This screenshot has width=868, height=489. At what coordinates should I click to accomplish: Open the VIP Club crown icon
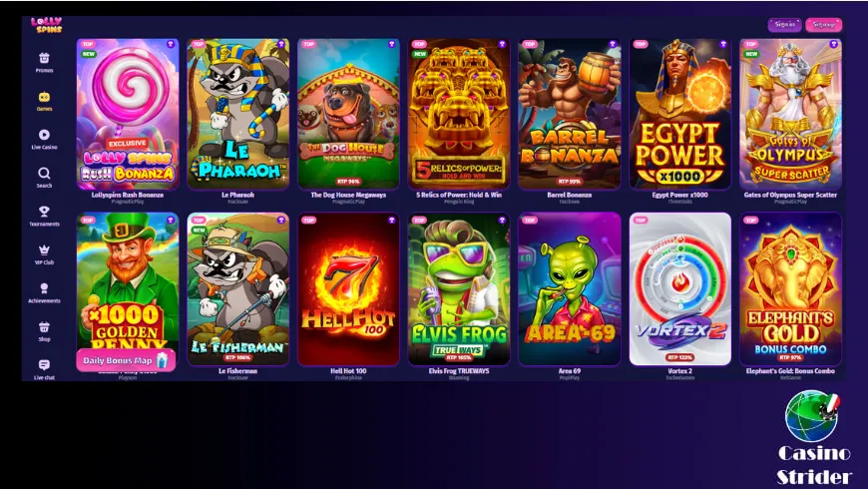[44, 249]
